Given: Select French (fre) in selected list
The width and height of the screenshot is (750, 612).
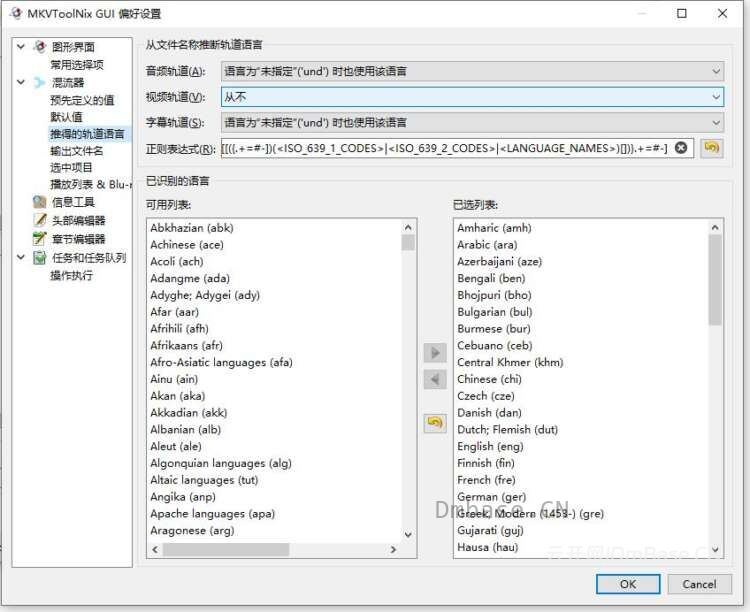Looking at the screenshot, I should (x=486, y=479).
